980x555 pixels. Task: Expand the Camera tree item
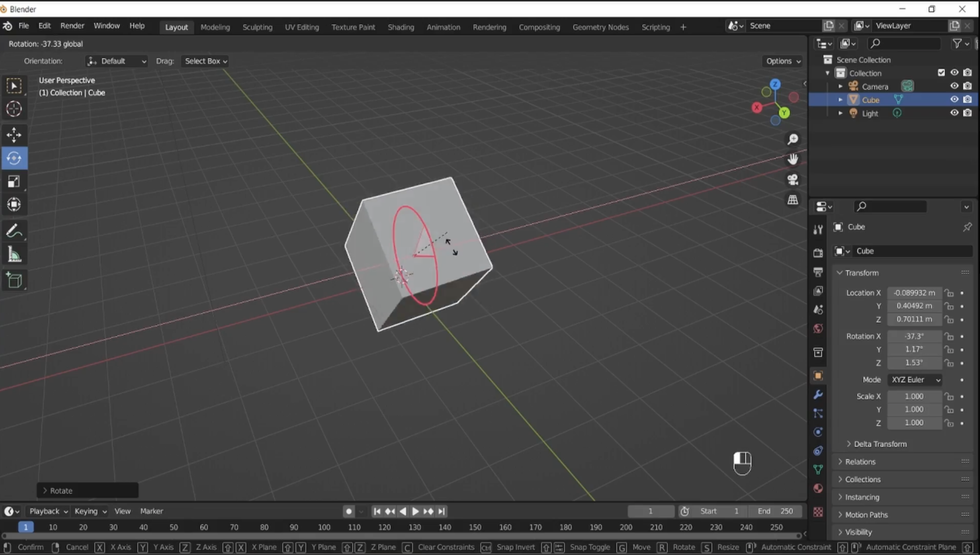click(841, 86)
